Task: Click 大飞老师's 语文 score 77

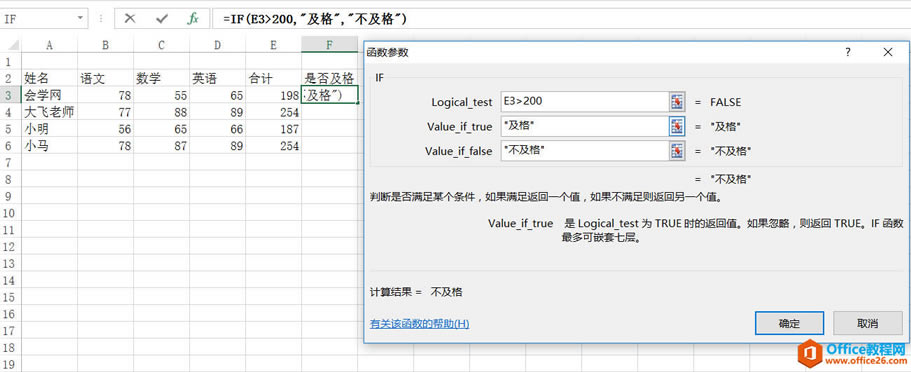Action: (x=105, y=112)
